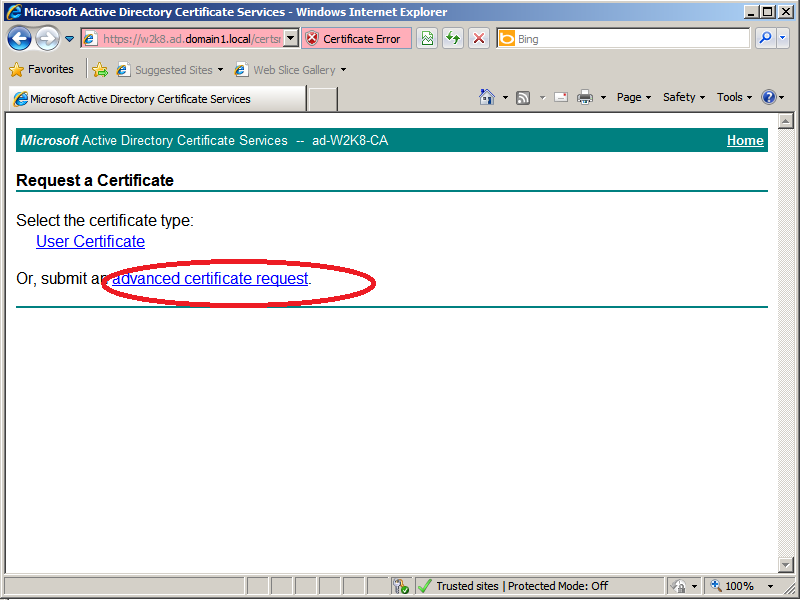800x600 pixels.
Task: Click the scrollbar up arrow
Action: pyautogui.click(x=786, y=121)
